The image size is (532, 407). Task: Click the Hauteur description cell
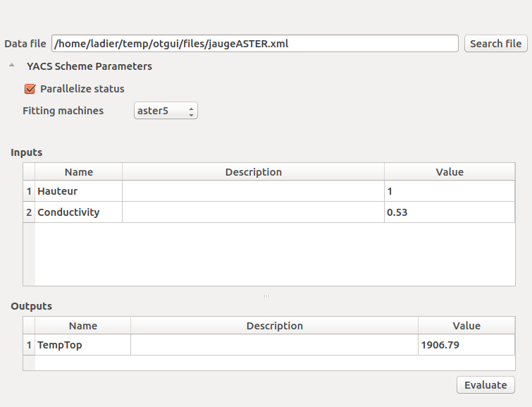pyautogui.click(x=253, y=191)
